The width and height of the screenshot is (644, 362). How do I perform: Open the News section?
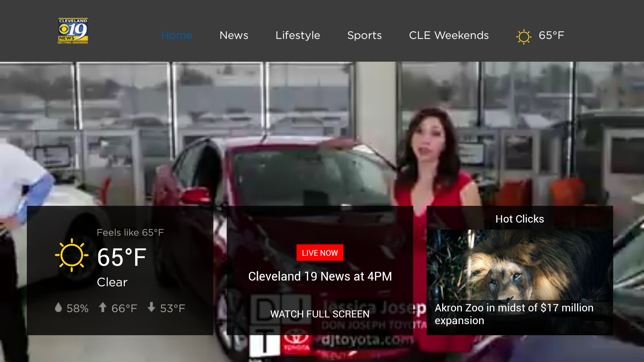pyautogui.click(x=234, y=35)
